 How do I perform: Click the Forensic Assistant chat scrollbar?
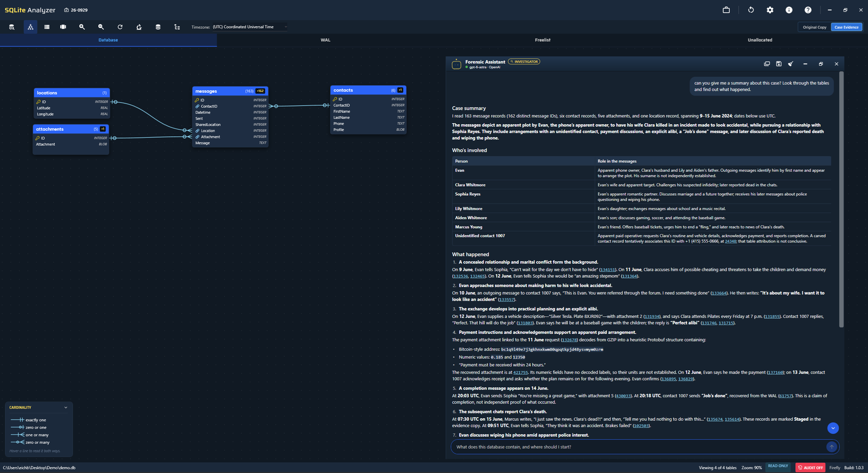coord(841,199)
